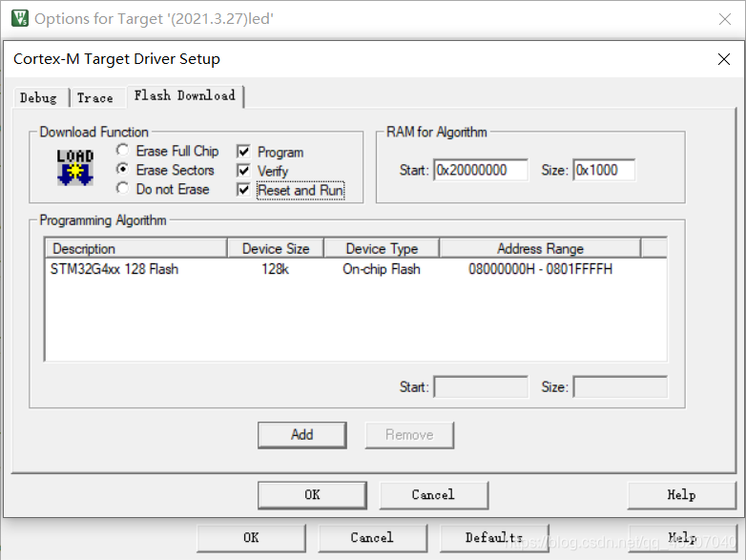Select STM32G4xx 128 Flash row
The image size is (746, 560).
coord(356,269)
